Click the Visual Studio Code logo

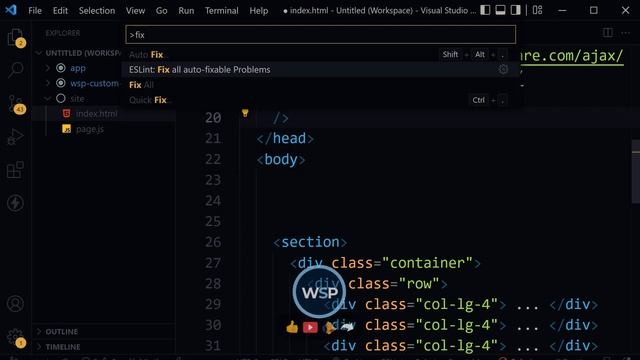(11, 10)
